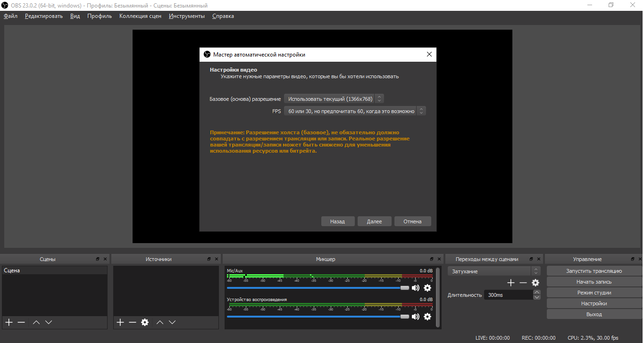Screen dimensions: 644x343
Task: Enable Режим студии button
Action: [594, 293]
